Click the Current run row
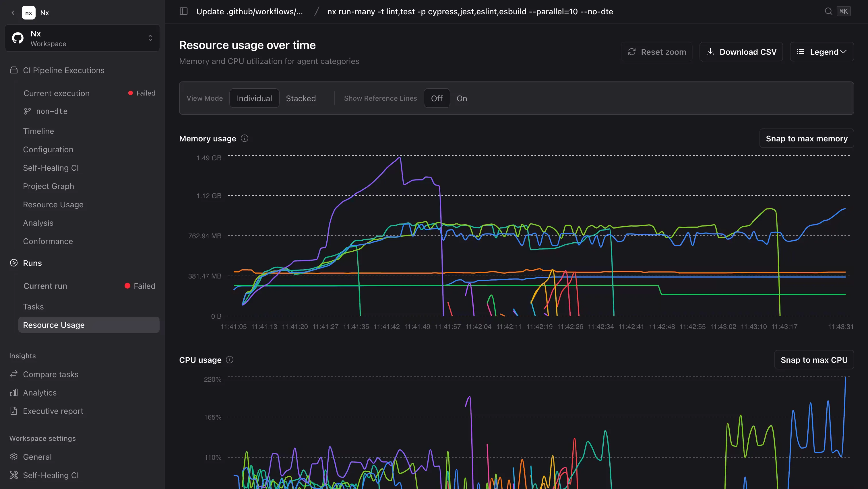 pyautogui.click(x=89, y=286)
